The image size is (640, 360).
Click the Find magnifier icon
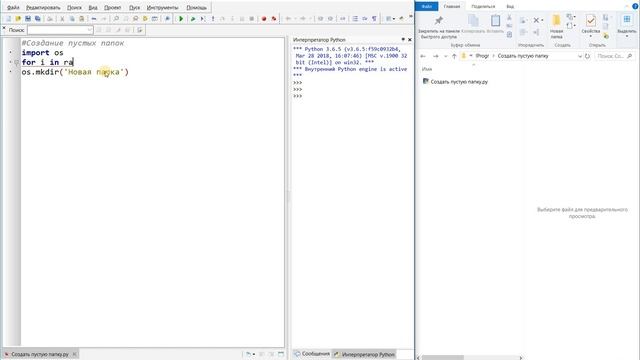[x=116, y=19]
